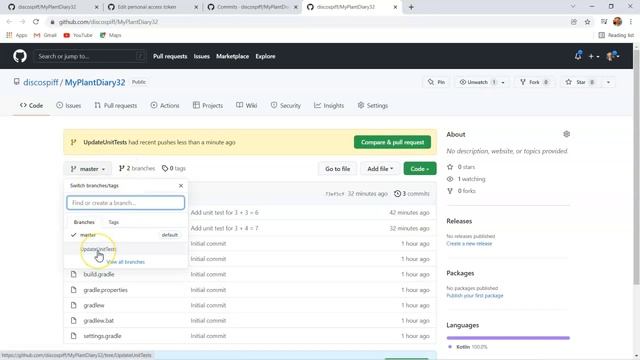Open commit Add unit test for 3 + 4 = 7
The width and height of the screenshot is (640, 360).
pos(224,228)
